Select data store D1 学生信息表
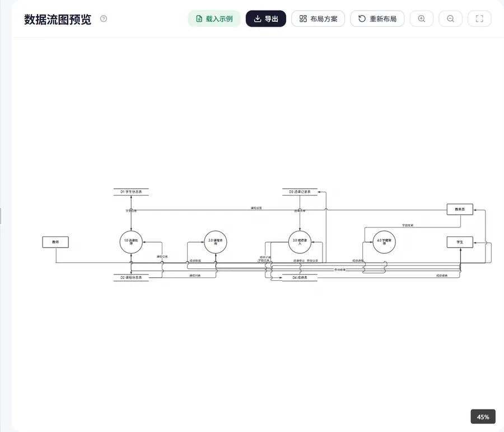This screenshot has width=504, height=432. click(x=131, y=192)
